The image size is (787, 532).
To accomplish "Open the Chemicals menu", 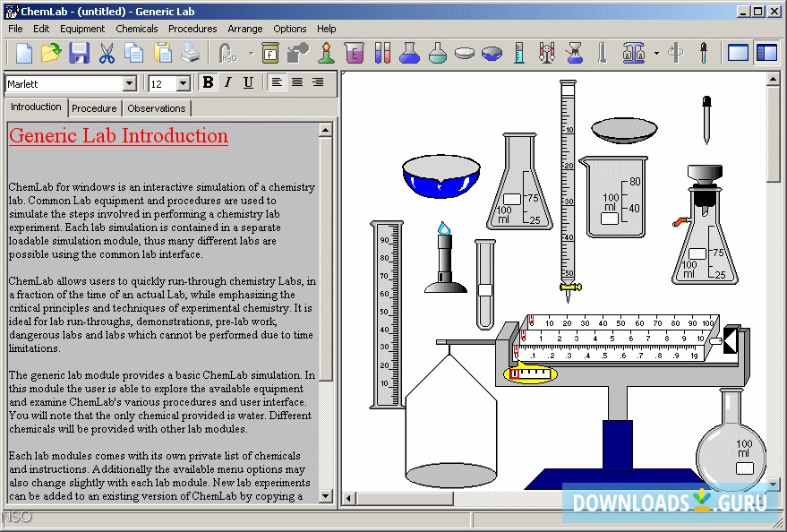I will [136, 29].
